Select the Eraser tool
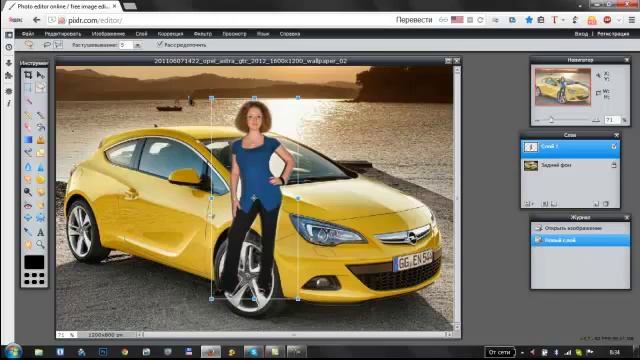Screen dimensions: 640x360 (28, 127)
